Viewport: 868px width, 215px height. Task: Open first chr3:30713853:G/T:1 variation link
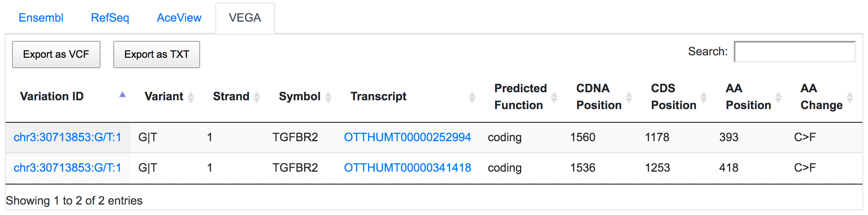(x=68, y=137)
